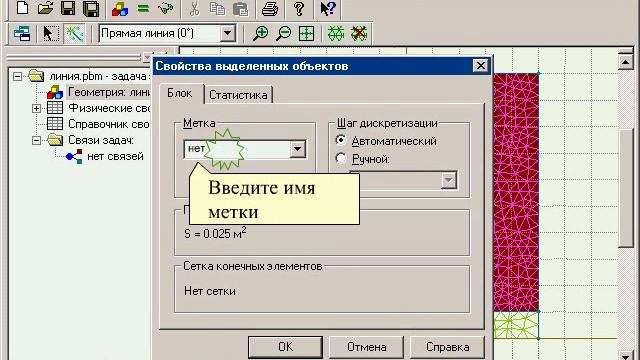The width and height of the screenshot is (640, 360).
Task: Select Ручной discretization radio button
Action: coord(341,158)
